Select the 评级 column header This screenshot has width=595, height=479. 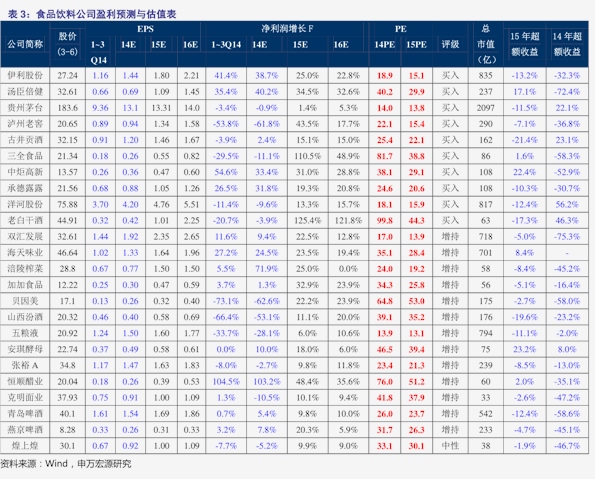[x=450, y=44]
